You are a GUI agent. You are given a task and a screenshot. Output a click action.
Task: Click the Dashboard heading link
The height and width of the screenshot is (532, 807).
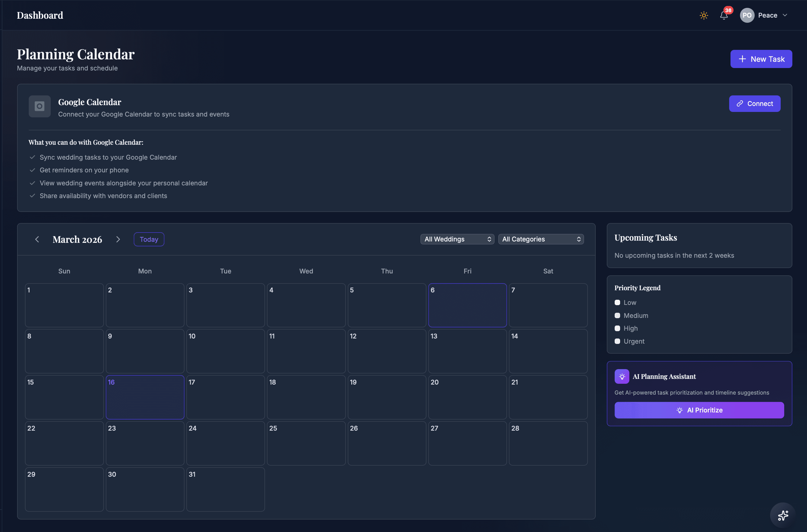(x=40, y=15)
